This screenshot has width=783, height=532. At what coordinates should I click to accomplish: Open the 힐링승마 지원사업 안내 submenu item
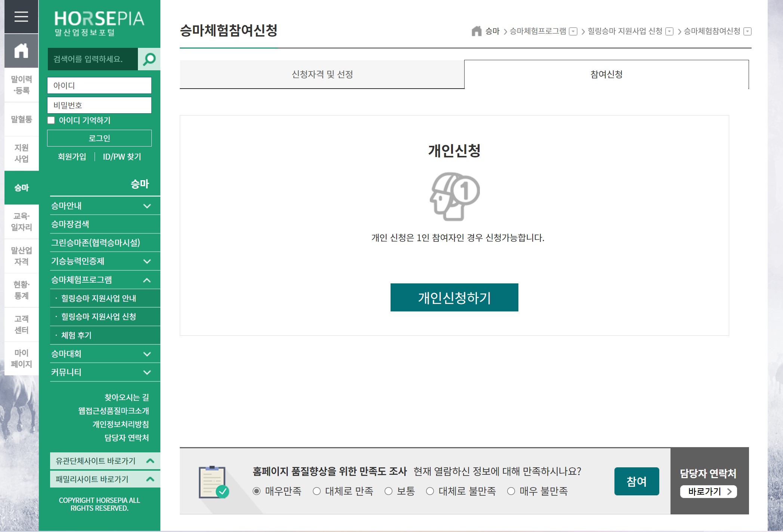(99, 298)
